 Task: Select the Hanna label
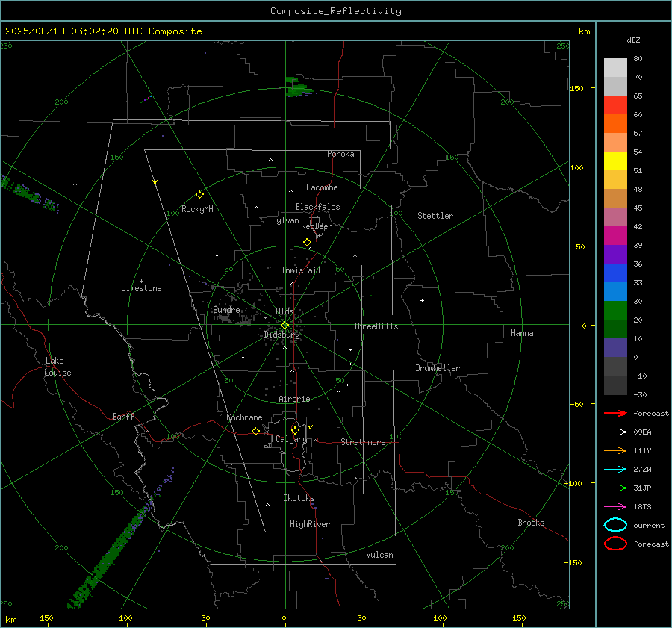click(x=522, y=333)
